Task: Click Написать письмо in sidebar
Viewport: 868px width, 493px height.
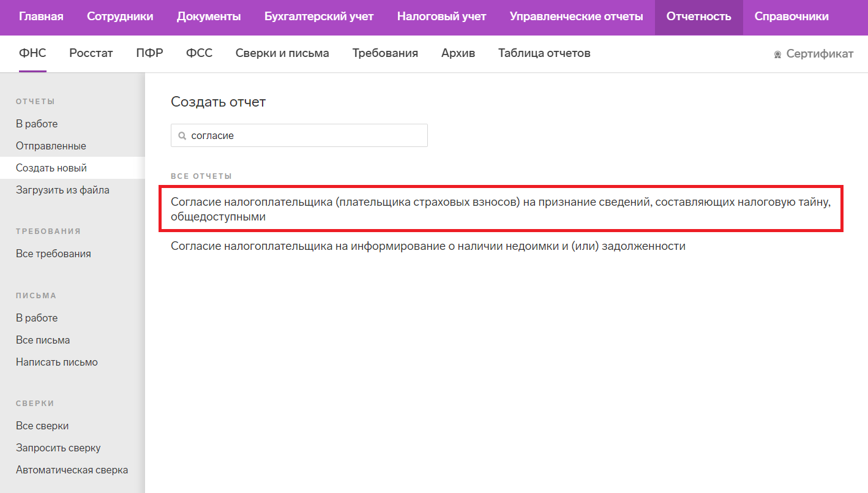Action: 57,362
